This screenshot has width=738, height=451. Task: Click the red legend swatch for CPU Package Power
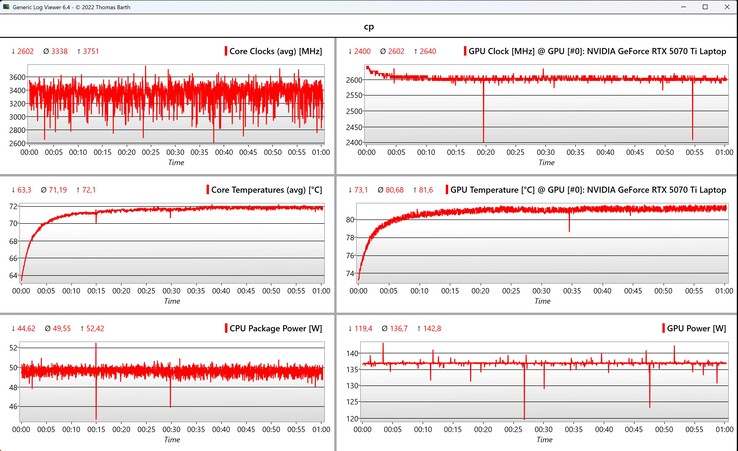(x=226, y=328)
